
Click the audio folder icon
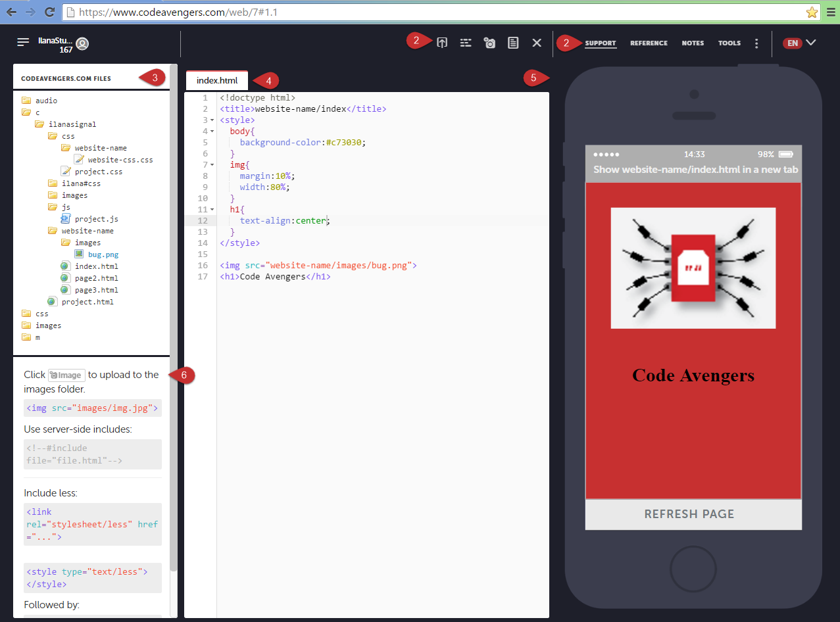tap(26, 101)
